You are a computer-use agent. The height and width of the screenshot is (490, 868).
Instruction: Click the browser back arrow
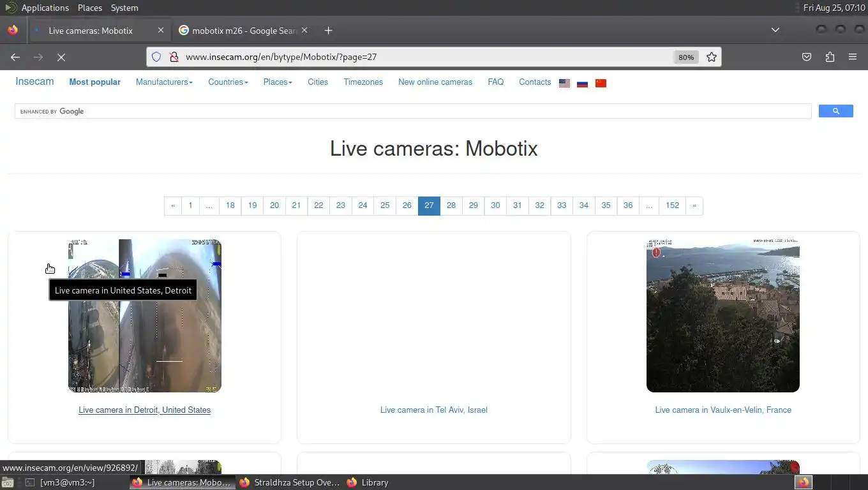tap(15, 57)
